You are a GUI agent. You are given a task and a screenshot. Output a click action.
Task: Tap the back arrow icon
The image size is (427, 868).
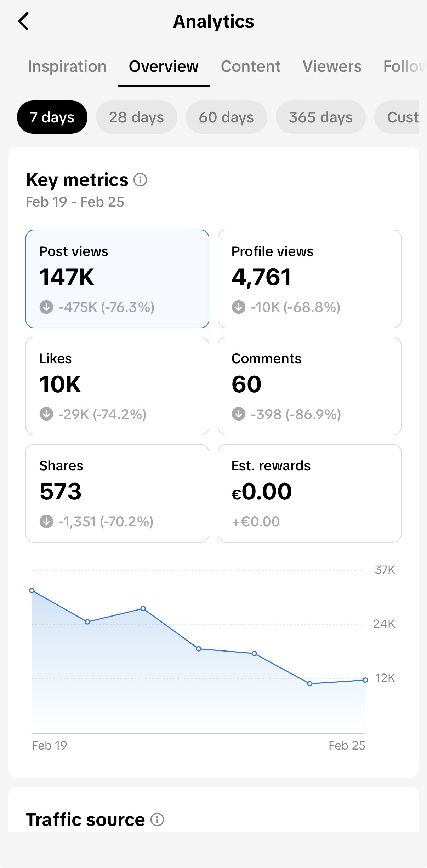23,22
